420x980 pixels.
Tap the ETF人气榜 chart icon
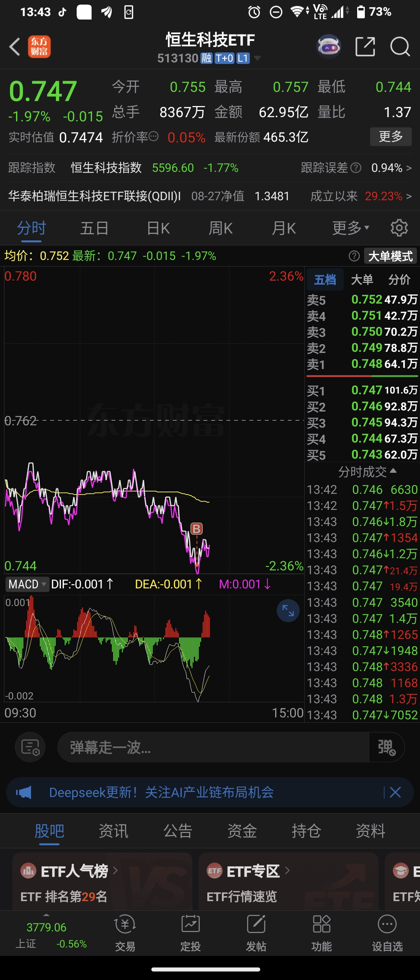tap(28, 871)
